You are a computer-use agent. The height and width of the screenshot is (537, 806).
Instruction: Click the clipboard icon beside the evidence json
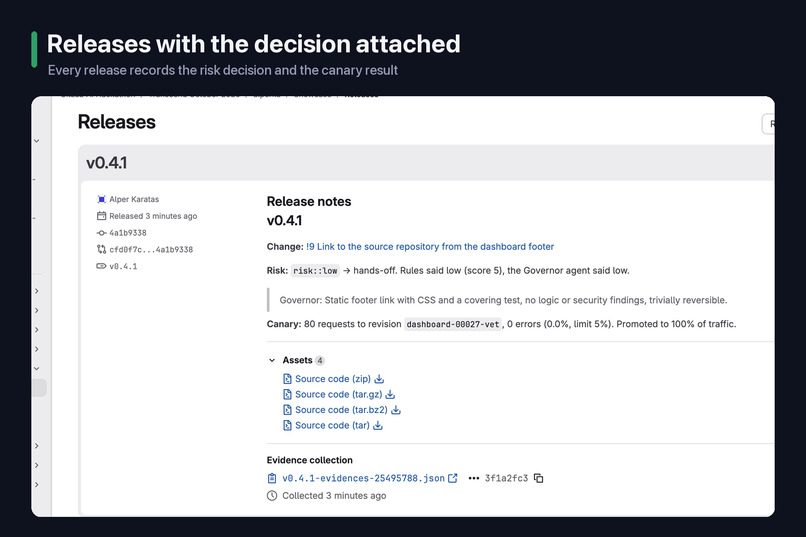pyautogui.click(x=272, y=478)
